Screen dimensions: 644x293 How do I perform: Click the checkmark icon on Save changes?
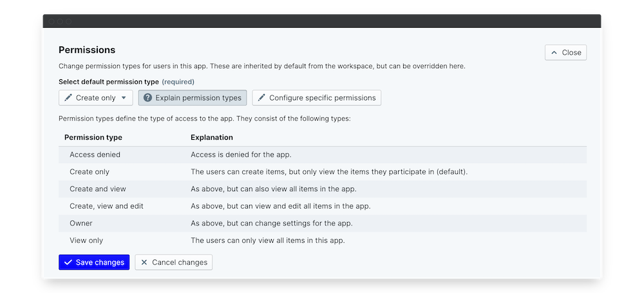click(x=68, y=262)
